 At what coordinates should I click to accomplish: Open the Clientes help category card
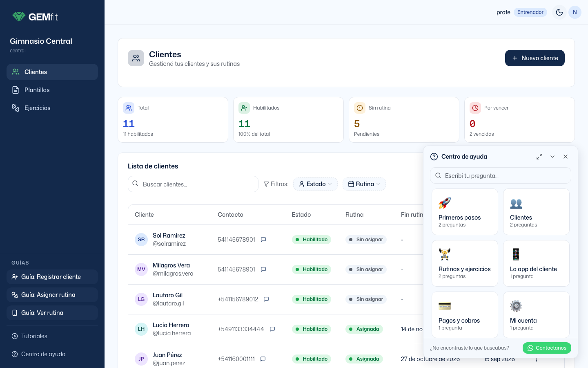coord(536,212)
